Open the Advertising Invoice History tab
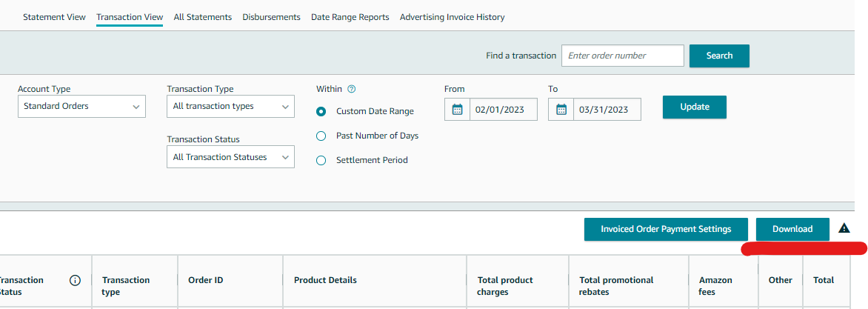Image resolution: width=868 pixels, height=309 pixels. point(452,17)
